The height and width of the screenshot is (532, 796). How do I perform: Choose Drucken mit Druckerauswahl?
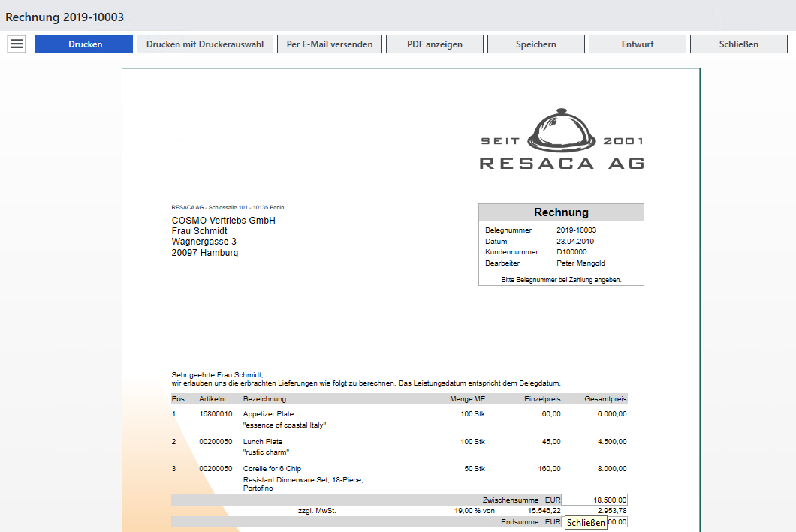click(x=205, y=44)
